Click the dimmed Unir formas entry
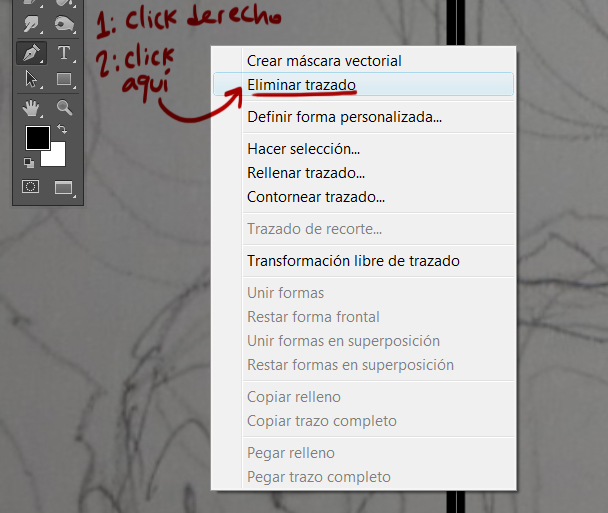Image resolution: width=608 pixels, height=513 pixels. pyautogui.click(x=363, y=293)
